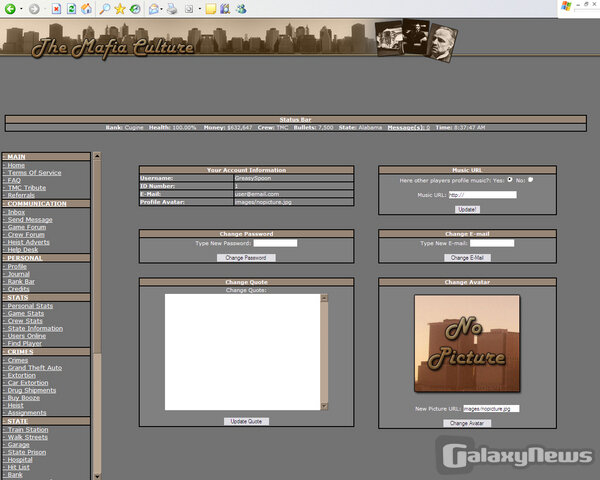Viewport: 600px width, 480px height.
Task: Click the browser Back arrow button
Action: pos(10,9)
